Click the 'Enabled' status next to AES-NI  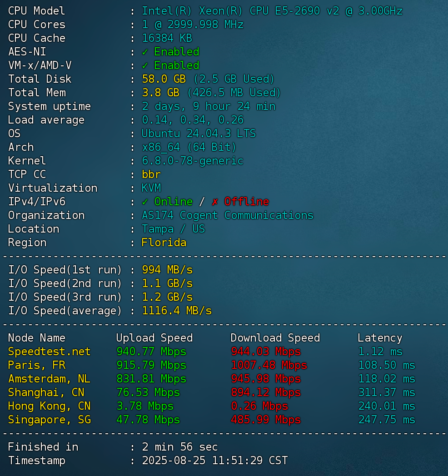click(176, 52)
